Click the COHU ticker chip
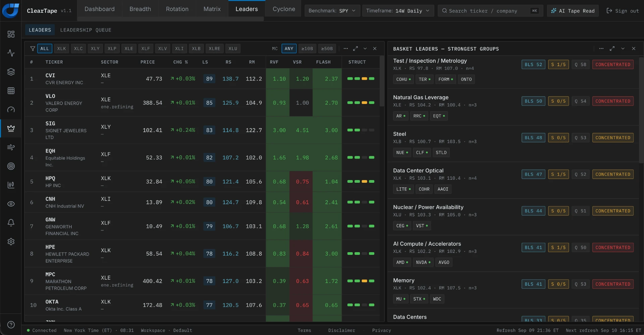 [x=404, y=79]
